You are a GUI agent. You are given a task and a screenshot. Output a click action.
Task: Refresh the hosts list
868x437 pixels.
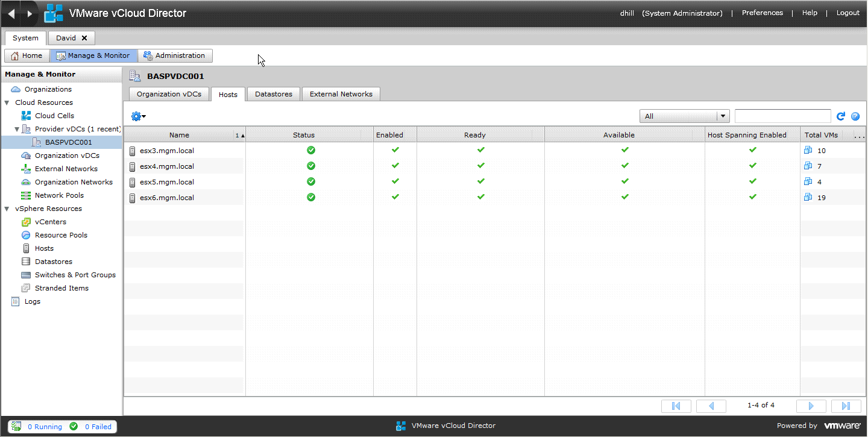pos(841,116)
